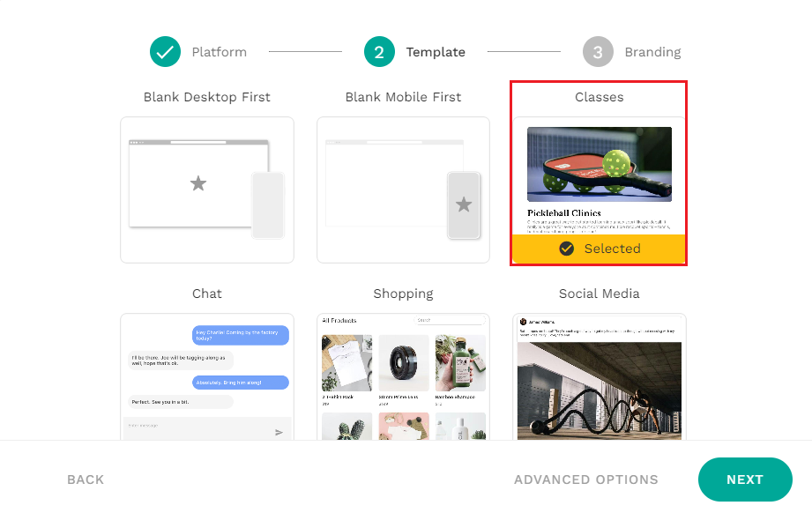
Task: Click the star icon in Blank Desktop First preview
Action: pos(197,183)
